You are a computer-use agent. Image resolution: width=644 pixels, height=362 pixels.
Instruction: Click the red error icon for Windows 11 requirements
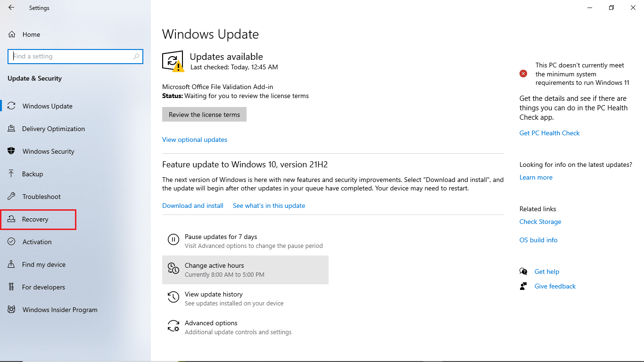(x=523, y=74)
